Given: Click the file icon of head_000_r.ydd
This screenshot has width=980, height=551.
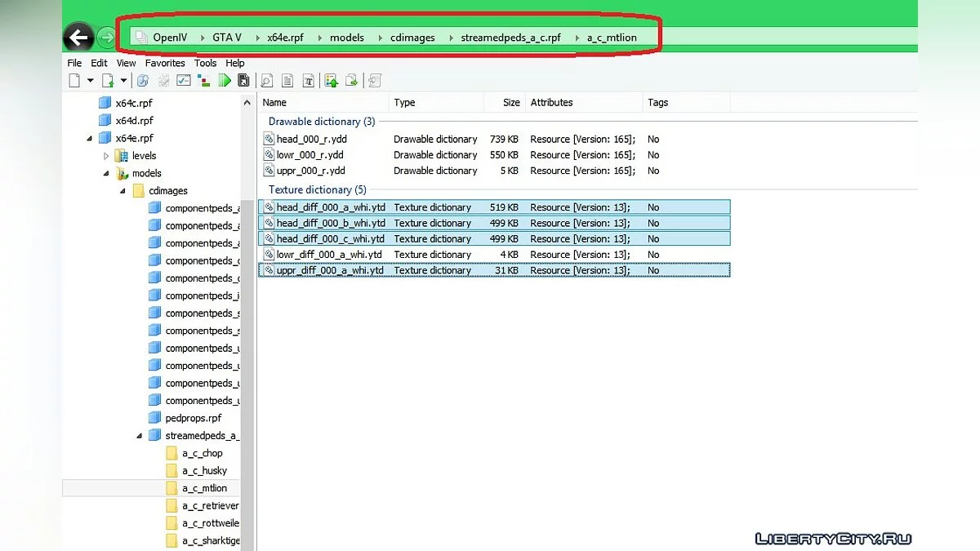Looking at the screenshot, I should tap(269, 139).
